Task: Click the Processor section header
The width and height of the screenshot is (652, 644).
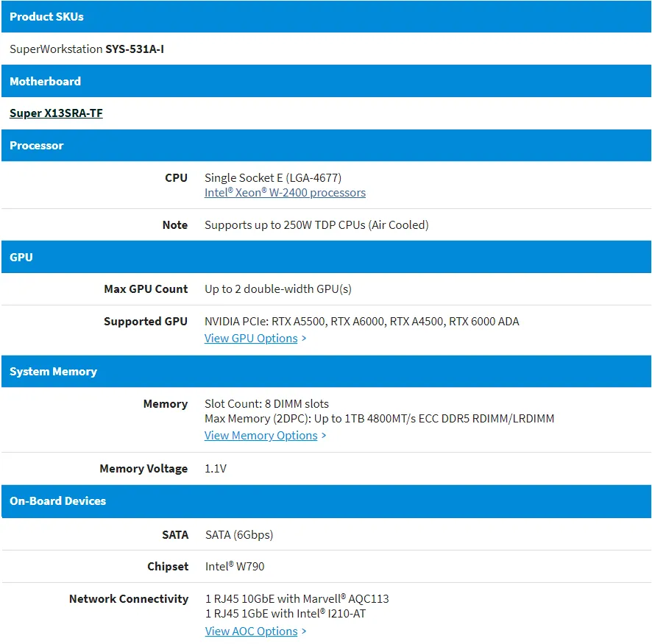Action: tap(326, 146)
